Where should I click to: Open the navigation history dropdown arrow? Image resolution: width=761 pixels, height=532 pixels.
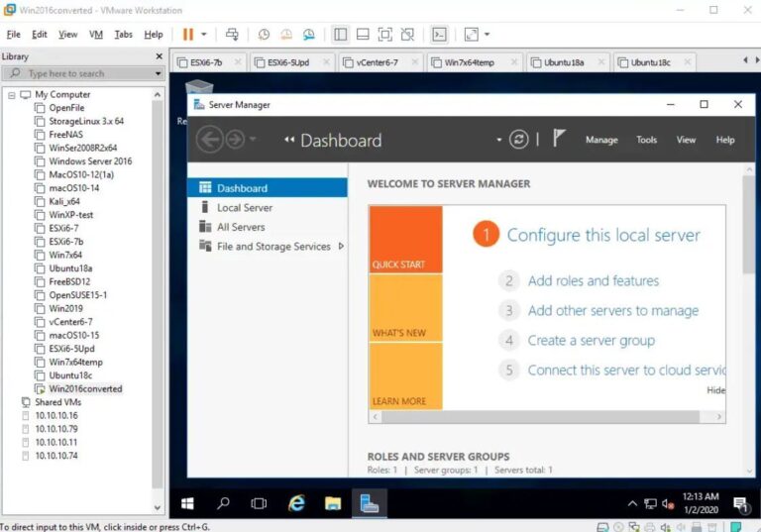pos(253,140)
